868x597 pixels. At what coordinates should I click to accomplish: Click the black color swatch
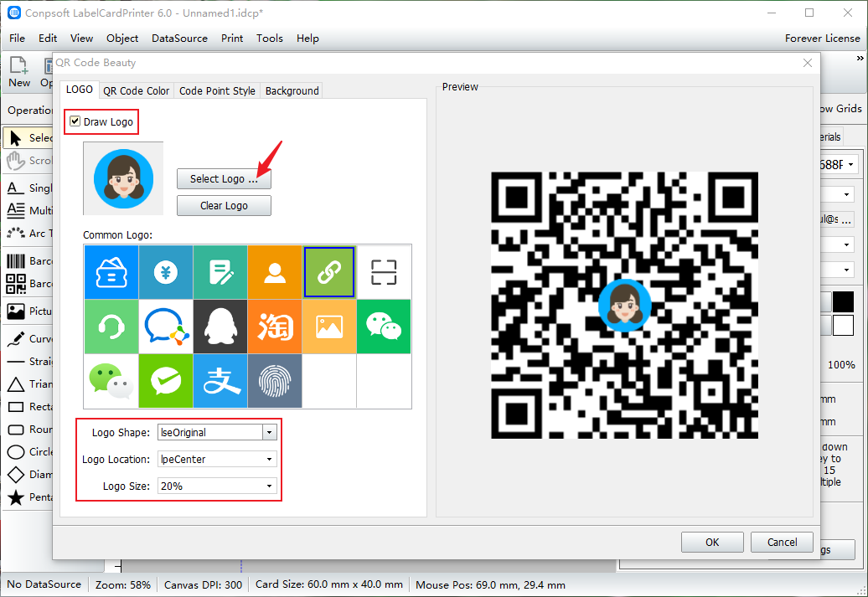[843, 302]
